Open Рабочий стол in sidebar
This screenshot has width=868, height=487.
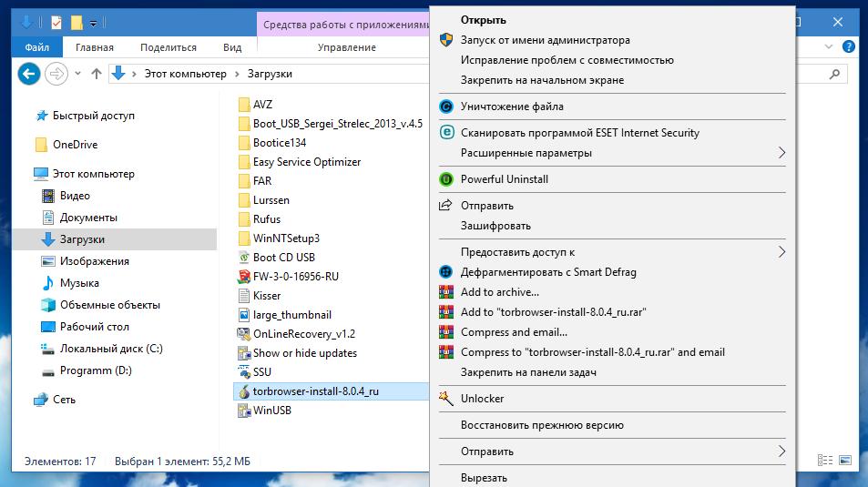coord(95,327)
